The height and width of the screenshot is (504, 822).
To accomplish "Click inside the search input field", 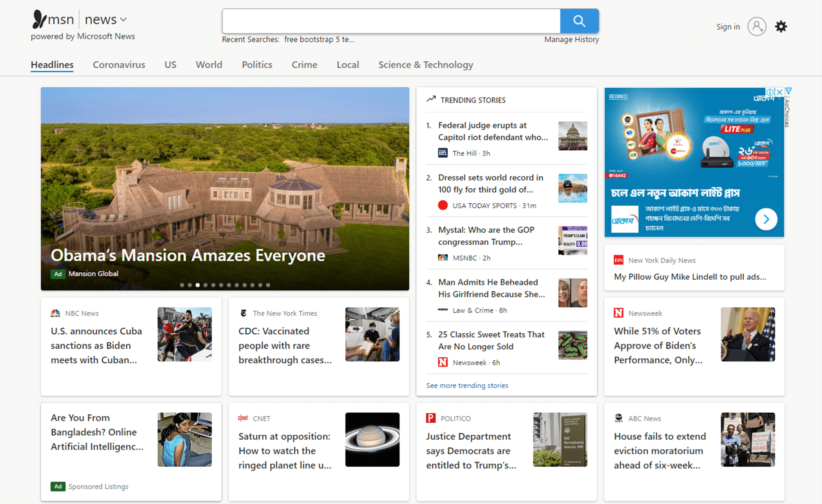I will click(x=391, y=21).
